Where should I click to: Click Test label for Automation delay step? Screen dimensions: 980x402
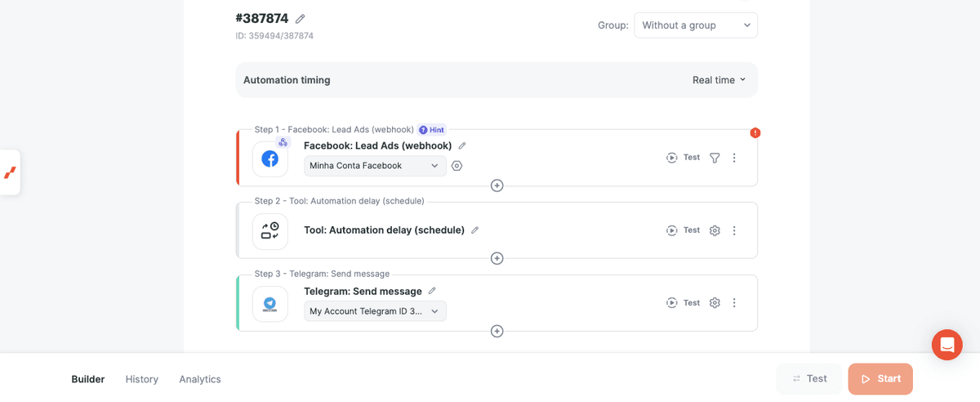(x=692, y=230)
